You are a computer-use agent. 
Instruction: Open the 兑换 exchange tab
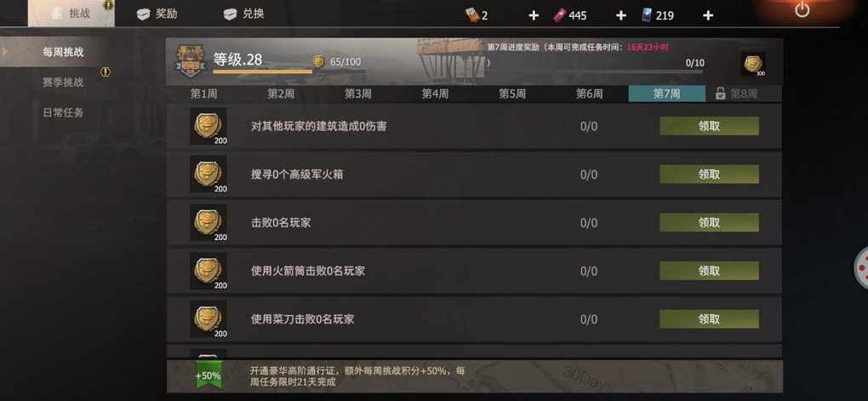click(x=244, y=14)
